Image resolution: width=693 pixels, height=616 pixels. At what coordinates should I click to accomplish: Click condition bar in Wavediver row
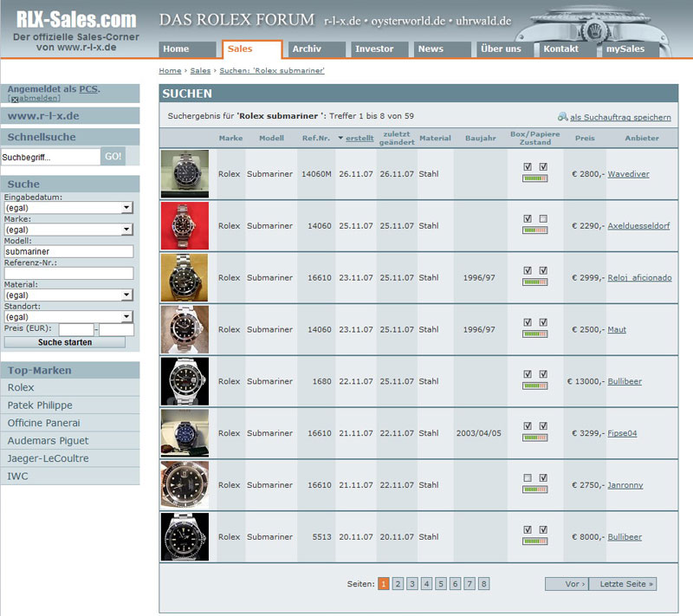pos(535,178)
